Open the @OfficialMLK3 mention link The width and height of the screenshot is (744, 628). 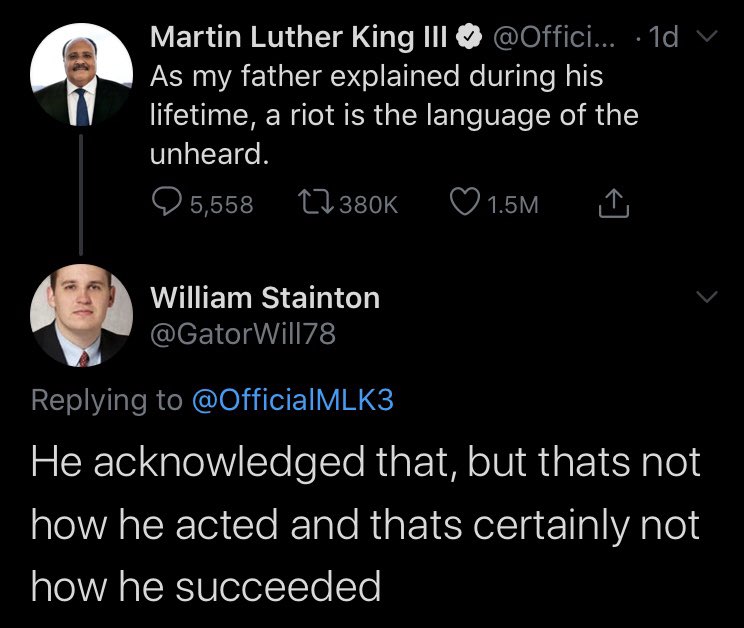click(293, 399)
